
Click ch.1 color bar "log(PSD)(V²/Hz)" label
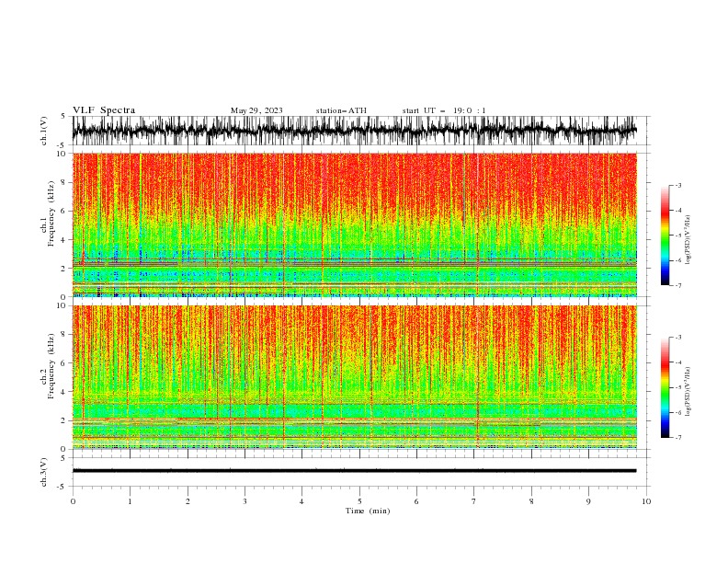pos(688,239)
